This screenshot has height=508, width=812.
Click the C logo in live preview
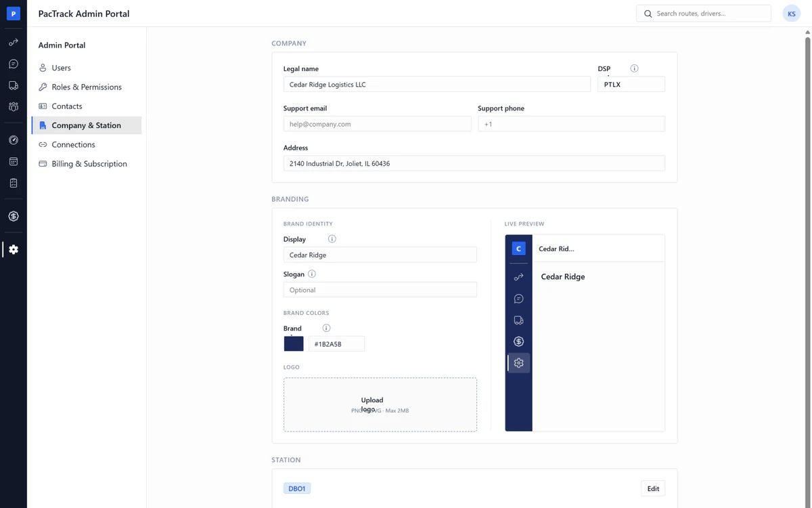(519, 249)
